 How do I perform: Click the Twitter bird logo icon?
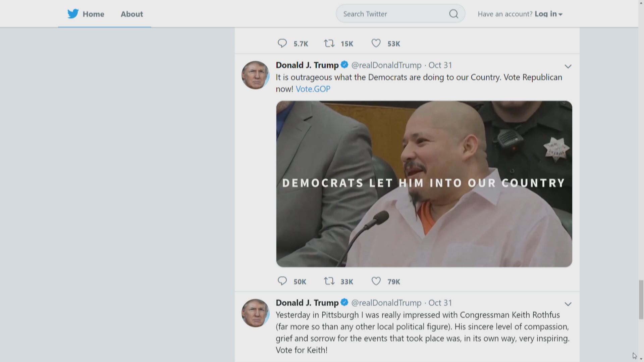[73, 14]
